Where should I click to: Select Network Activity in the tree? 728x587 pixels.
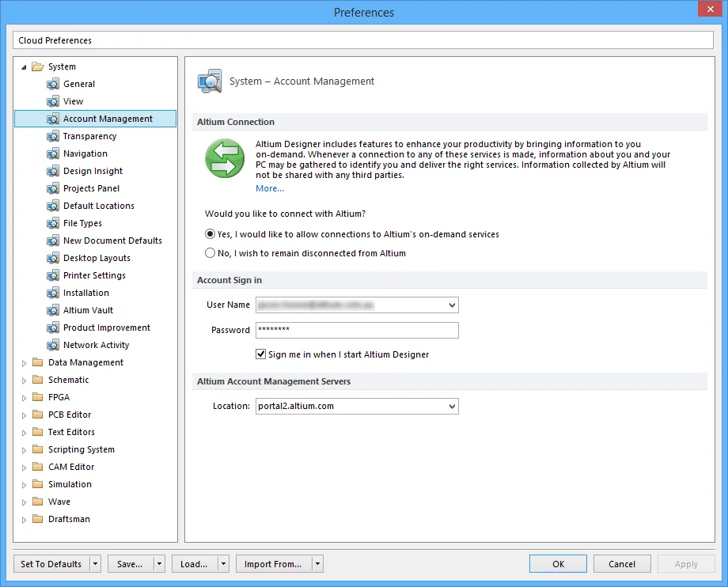click(x=96, y=345)
